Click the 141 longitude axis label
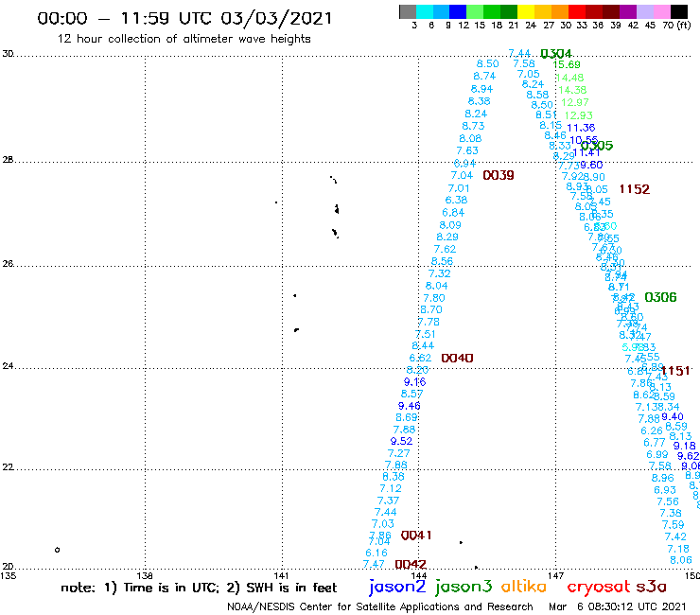Image resolution: width=700 pixels, height=615 pixels. coord(282,575)
